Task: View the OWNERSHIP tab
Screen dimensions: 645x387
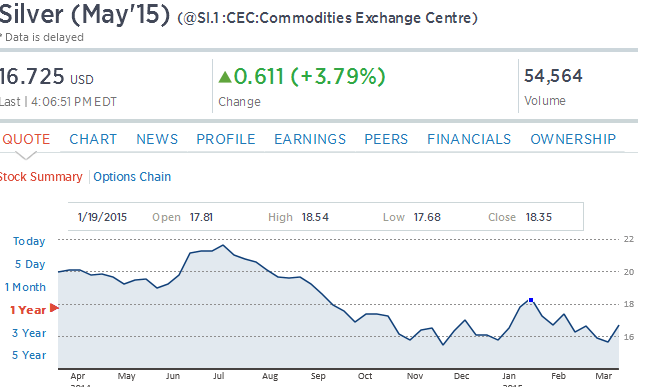Action: pyautogui.click(x=573, y=139)
